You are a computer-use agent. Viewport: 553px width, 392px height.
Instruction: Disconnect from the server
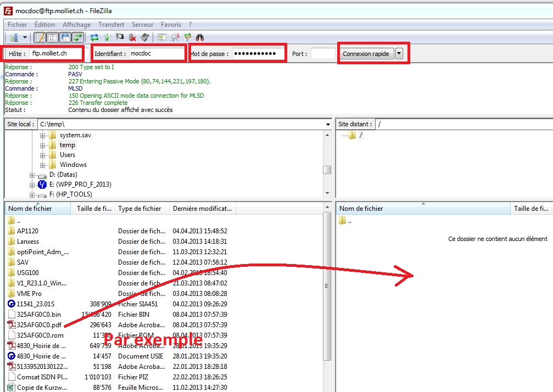coord(132,37)
